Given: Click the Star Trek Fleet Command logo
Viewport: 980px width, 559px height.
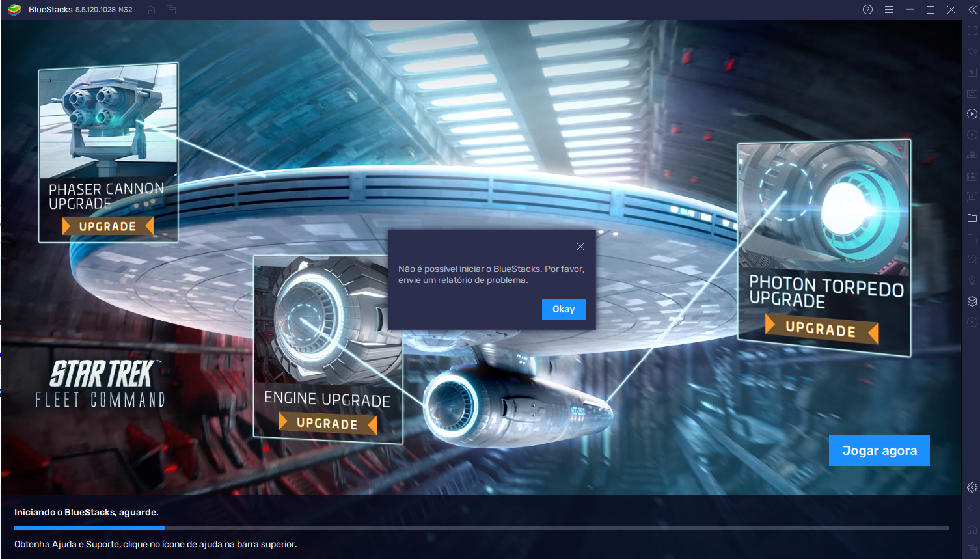Looking at the screenshot, I should (x=101, y=384).
